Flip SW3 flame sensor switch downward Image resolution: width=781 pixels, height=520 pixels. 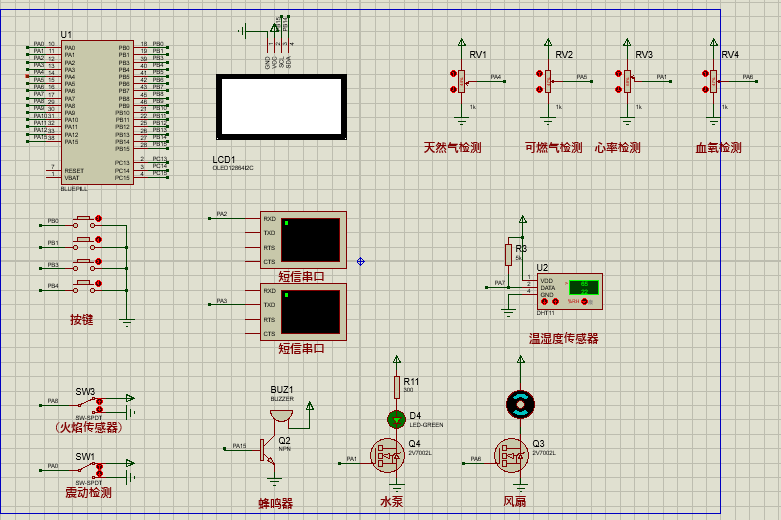(100, 409)
